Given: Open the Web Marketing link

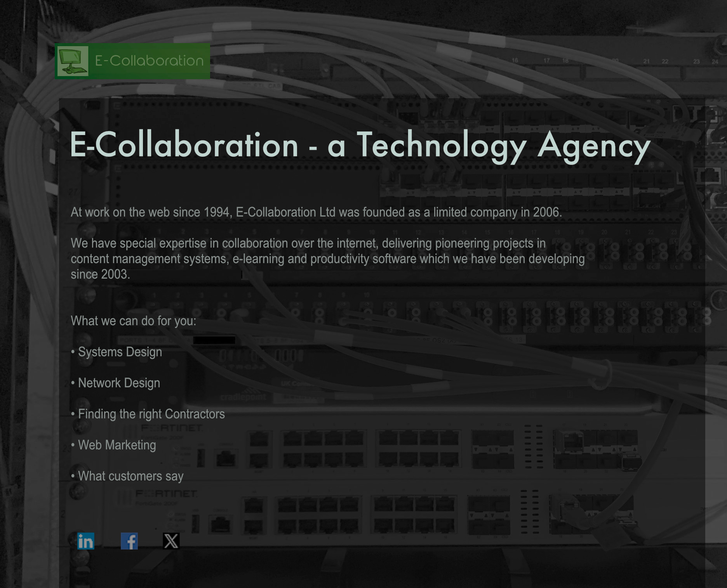Looking at the screenshot, I should pyautogui.click(x=117, y=445).
